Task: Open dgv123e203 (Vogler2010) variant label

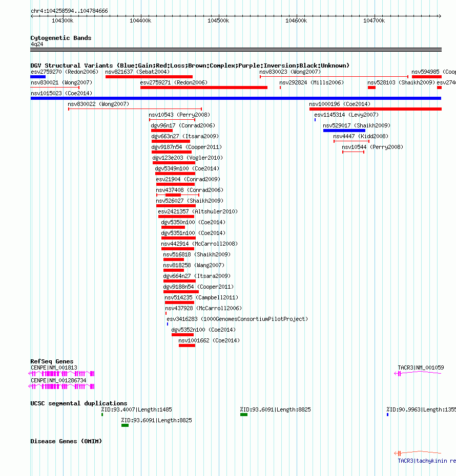Action: tap(188, 158)
